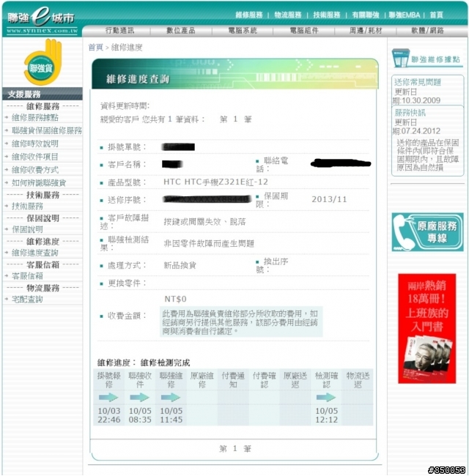Click the 10/05 11:45 timestamp
This screenshot has height=476, width=469.
click(171, 415)
